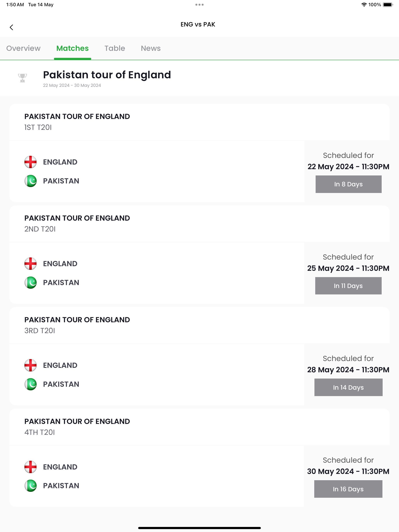
Task: Tap the In 14 Days button
Action: (348, 388)
